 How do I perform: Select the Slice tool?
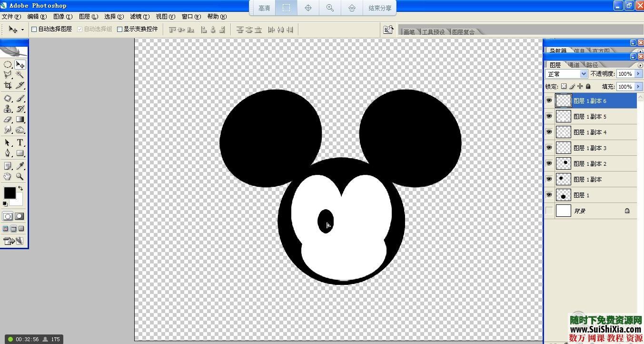click(20, 85)
